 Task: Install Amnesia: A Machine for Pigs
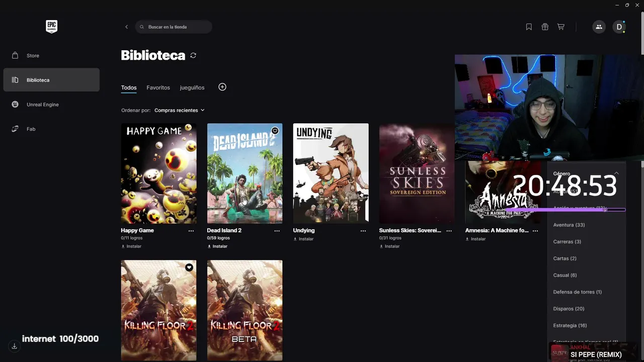475,239
